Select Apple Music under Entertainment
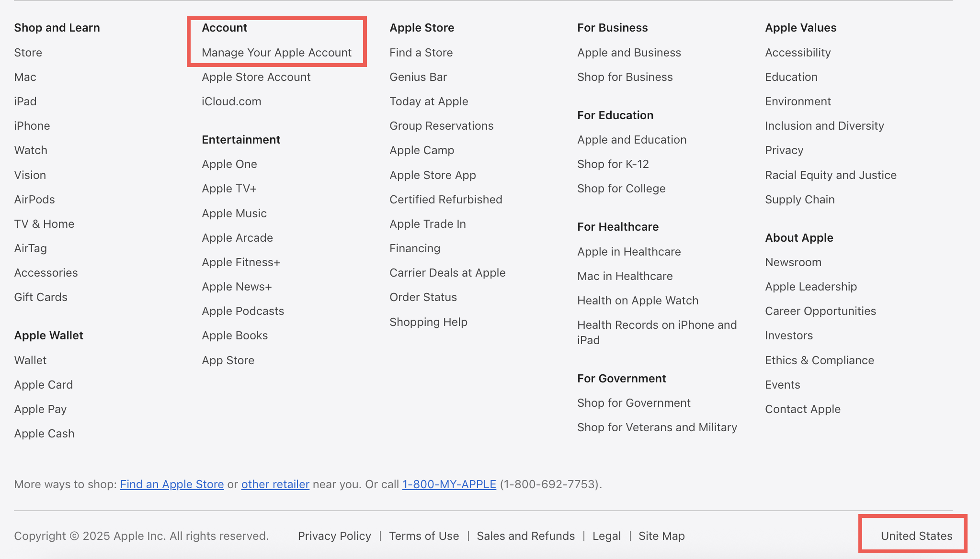 click(x=234, y=213)
